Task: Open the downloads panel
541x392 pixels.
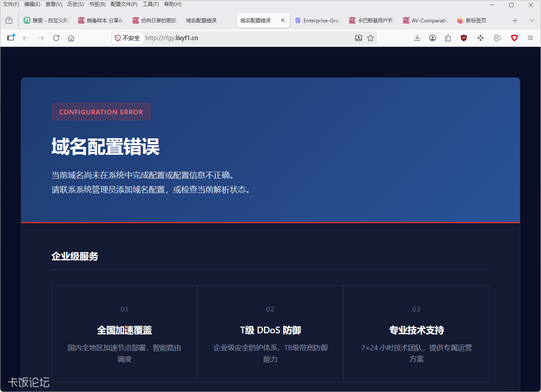Action: [417, 38]
